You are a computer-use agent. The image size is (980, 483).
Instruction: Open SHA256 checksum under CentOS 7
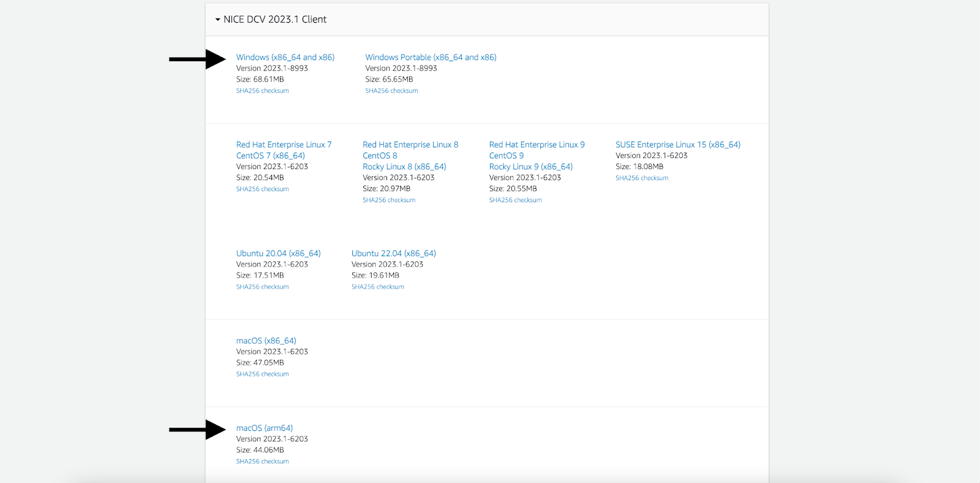262,189
